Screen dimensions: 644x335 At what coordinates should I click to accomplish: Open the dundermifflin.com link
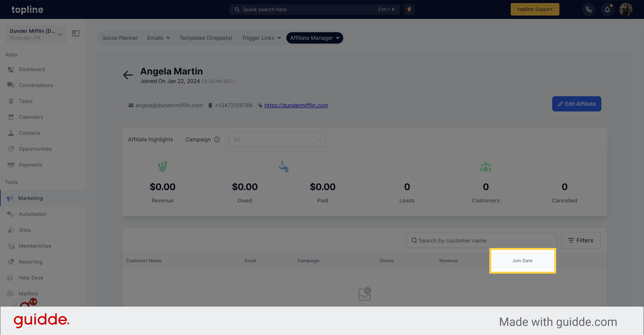(296, 105)
